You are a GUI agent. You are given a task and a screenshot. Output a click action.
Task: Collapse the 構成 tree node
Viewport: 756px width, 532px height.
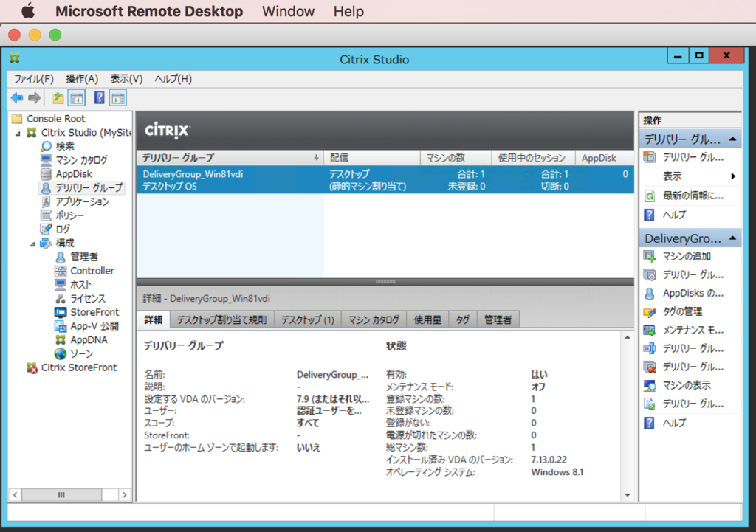[x=32, y=243]
